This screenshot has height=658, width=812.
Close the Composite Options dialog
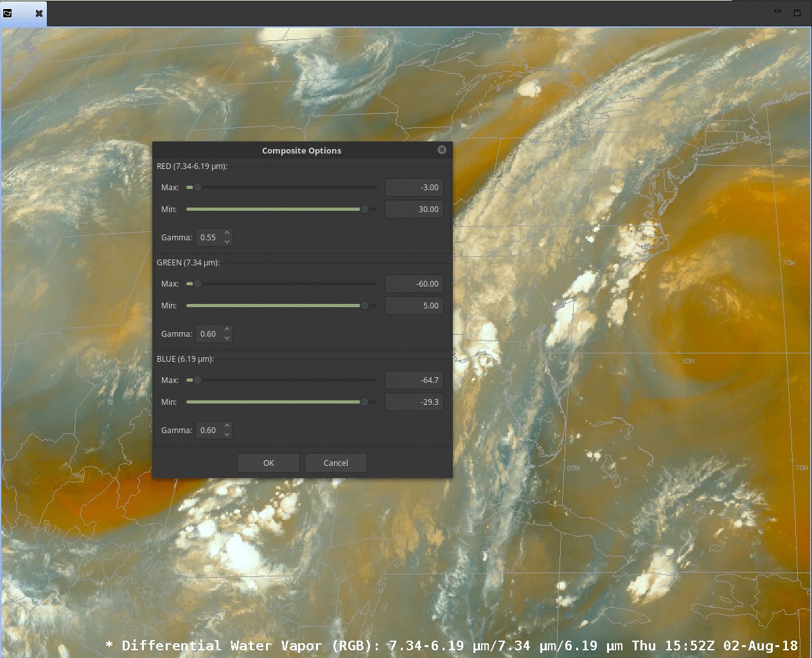tap(442, 150)
